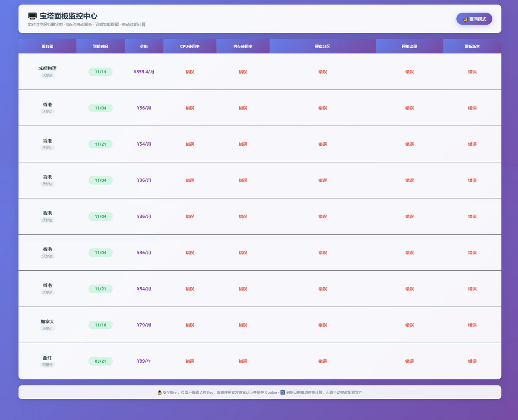518x420 pixels.
Task: Click the ¥99/年 price for 浙江
Action: coord(144,361)
